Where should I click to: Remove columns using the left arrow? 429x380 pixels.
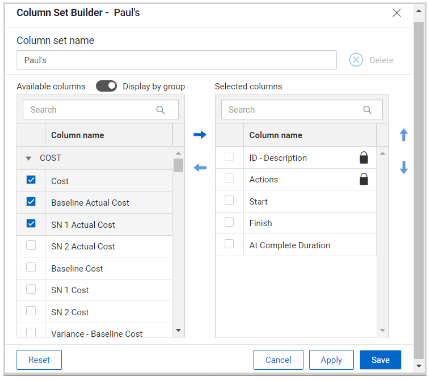point(200,167)
